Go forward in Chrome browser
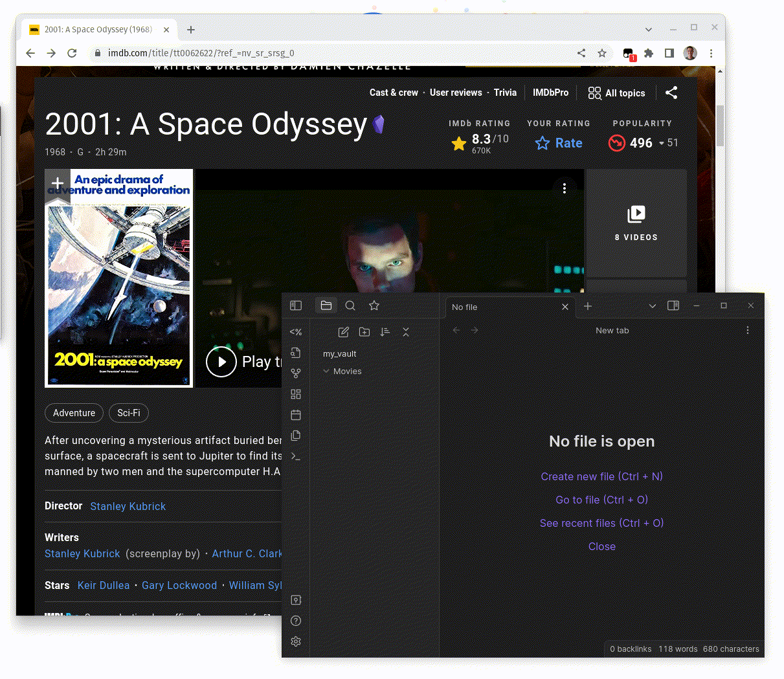 click(51, 53)
